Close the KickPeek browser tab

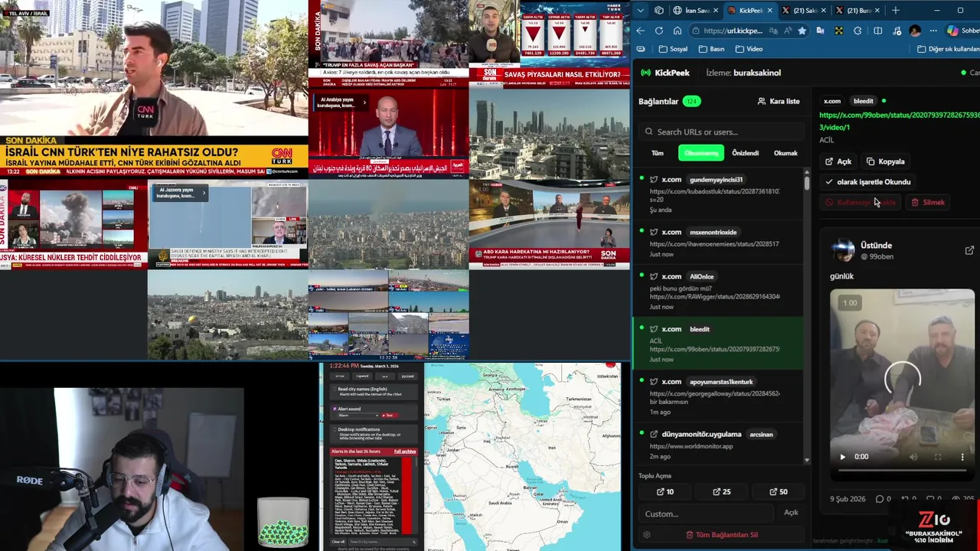[x=769, y=10]
